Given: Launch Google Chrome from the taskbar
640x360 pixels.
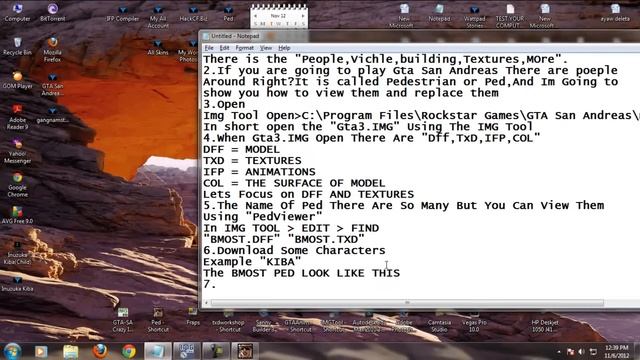Looking at the screenshot, I should point(129,351).
